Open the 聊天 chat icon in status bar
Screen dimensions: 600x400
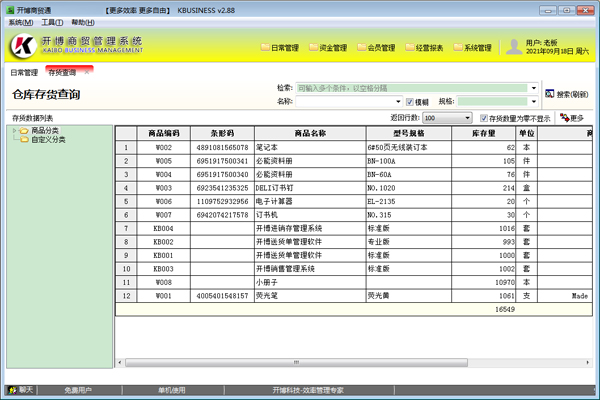pyautogui.click(x=21, y=390)
